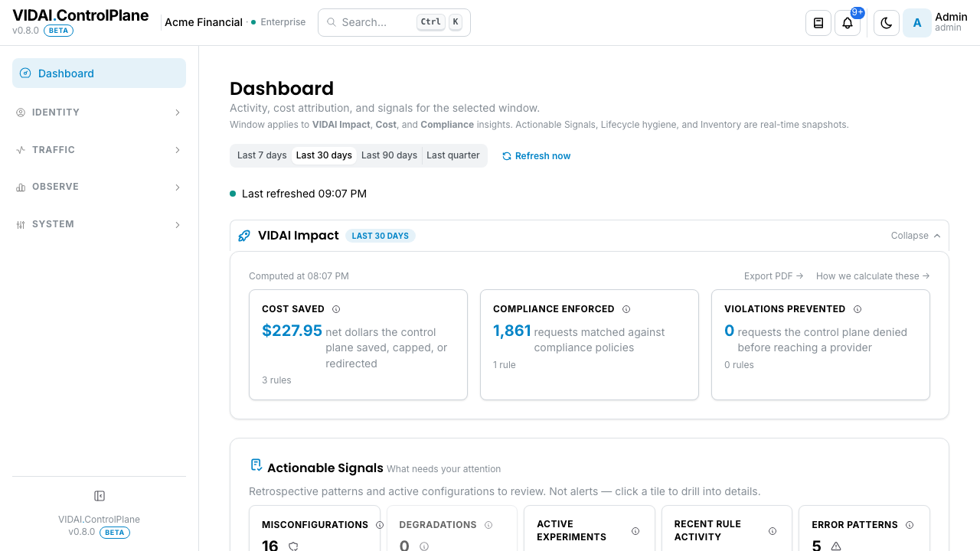The image size is (980, 551).
Task: Click the Actionable Signals checklist icon
Action: point(256,465)
